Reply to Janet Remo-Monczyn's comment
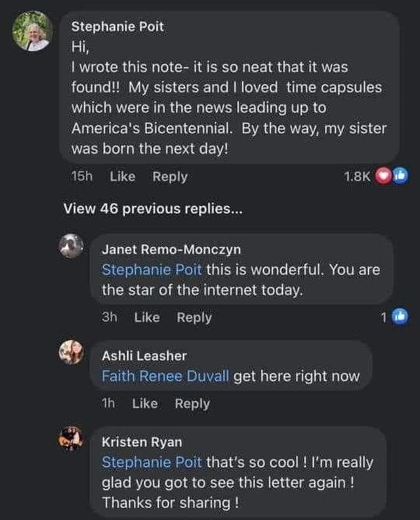This screenshot has width=420, height=520. [x=194, y=318]
